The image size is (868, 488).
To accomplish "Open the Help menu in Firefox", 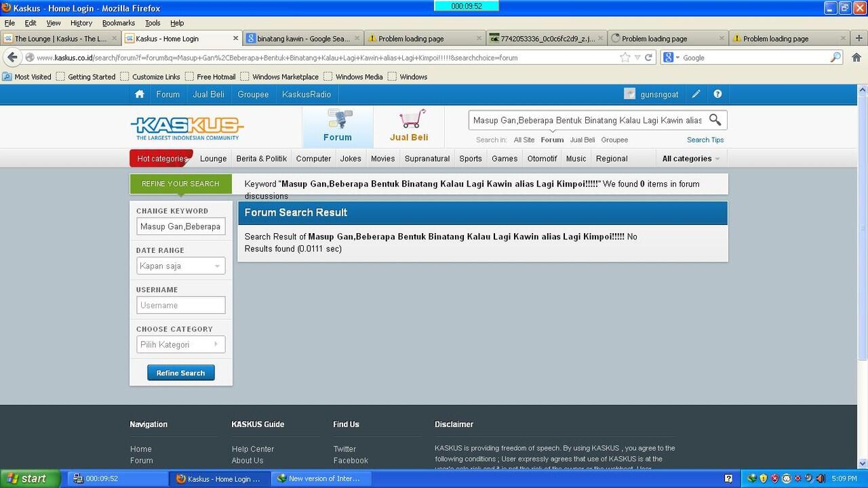I will pyautogui.click(x=177, y=23).
